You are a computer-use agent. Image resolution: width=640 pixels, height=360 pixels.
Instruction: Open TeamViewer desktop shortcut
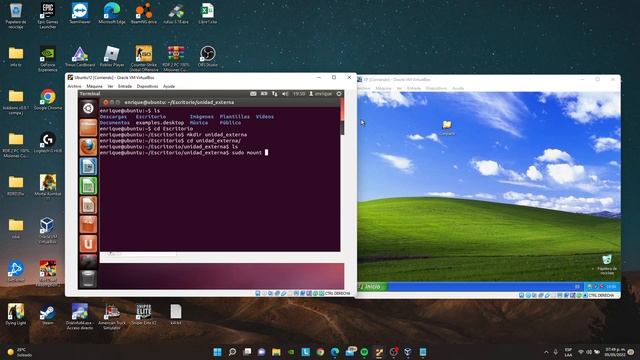coord(80,13)
